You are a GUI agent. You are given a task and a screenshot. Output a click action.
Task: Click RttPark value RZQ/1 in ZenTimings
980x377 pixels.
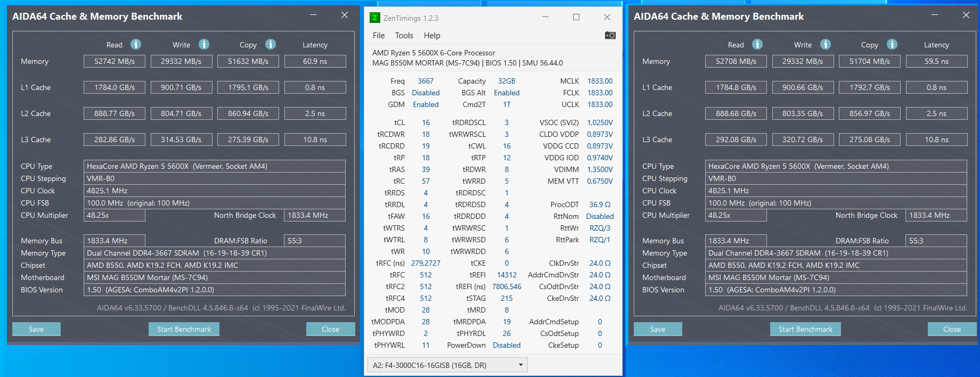click(x=600, y=240)
